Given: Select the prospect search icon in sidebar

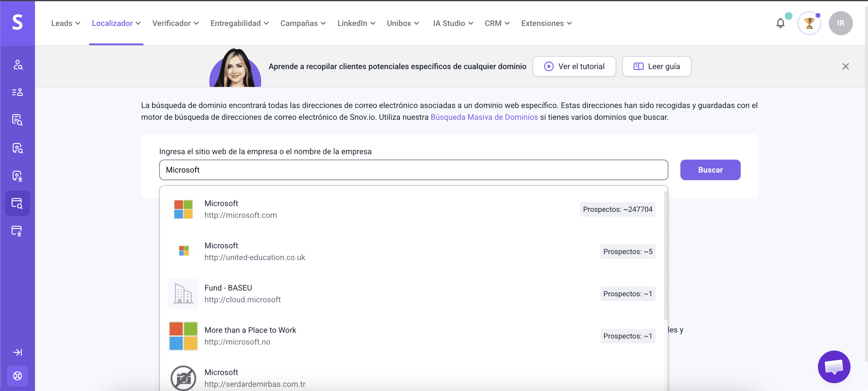Looking at the screenshot, I should (17, 65).
